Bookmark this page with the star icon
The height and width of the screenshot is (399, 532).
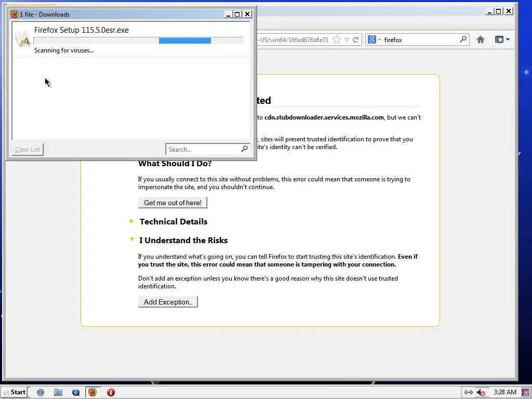(337, 39)
